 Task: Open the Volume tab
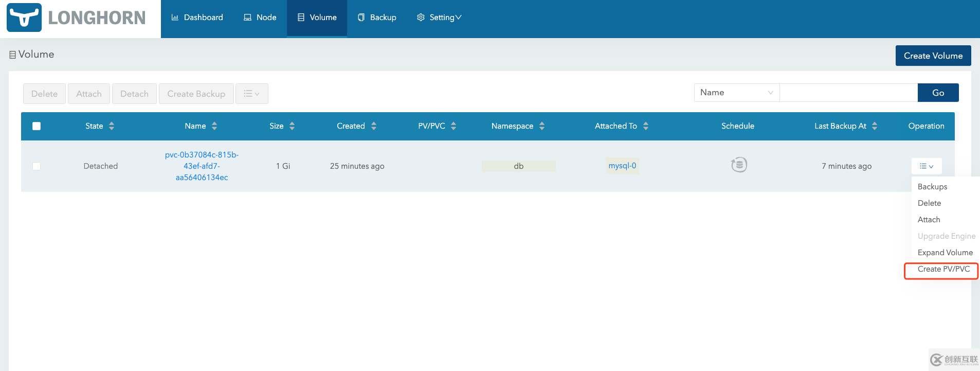tap(317, 17)
